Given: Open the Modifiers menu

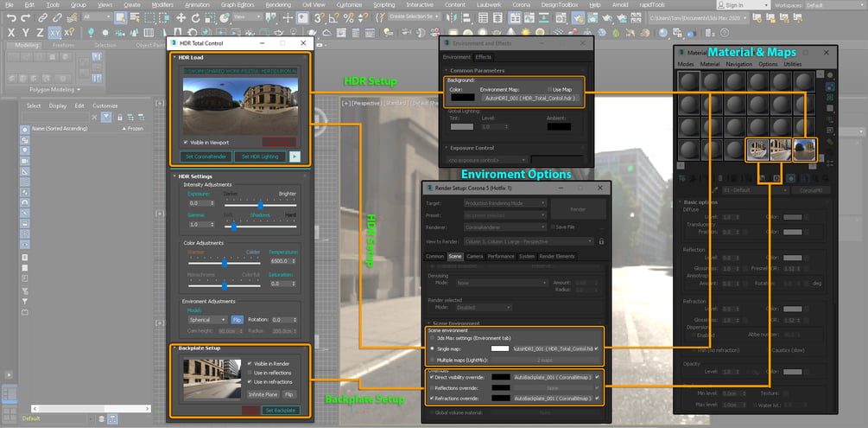Looking at the screenshot, I should [162, 4].
